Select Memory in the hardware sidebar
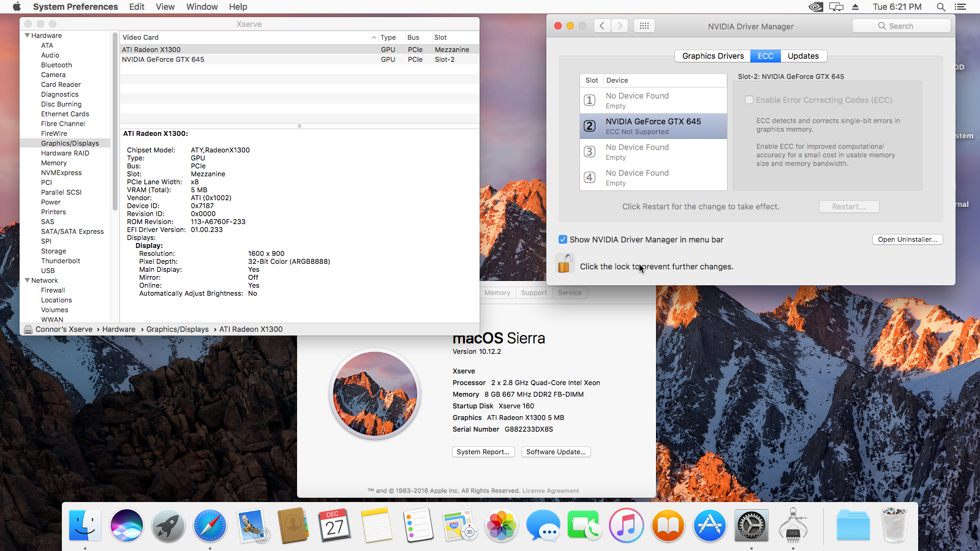 coord(54,163)
